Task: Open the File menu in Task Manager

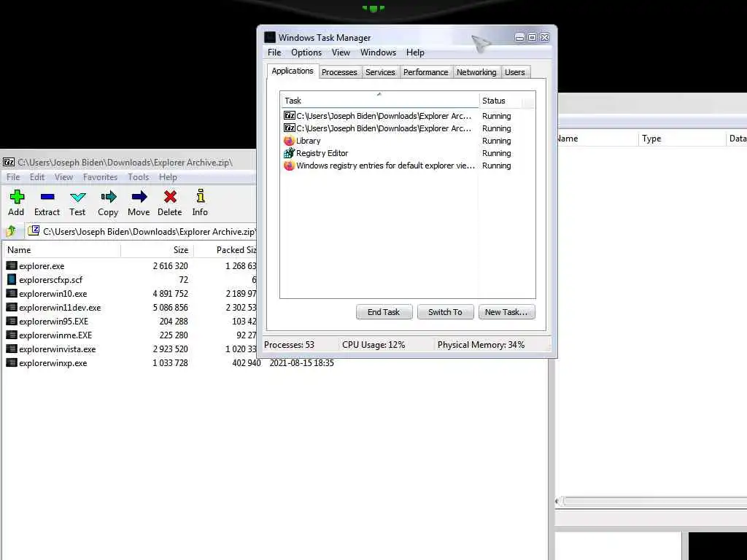Action: [x=274, y=52]
